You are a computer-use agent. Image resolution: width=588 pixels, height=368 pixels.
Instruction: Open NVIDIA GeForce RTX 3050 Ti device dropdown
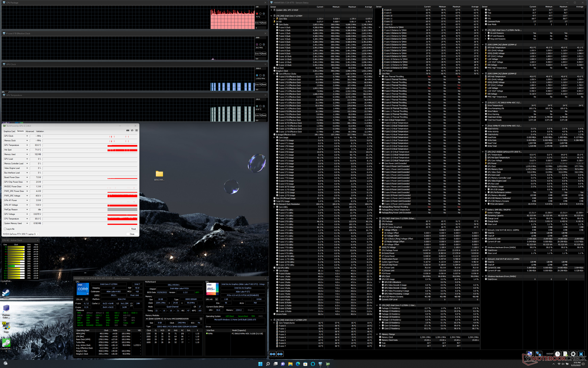37,234
